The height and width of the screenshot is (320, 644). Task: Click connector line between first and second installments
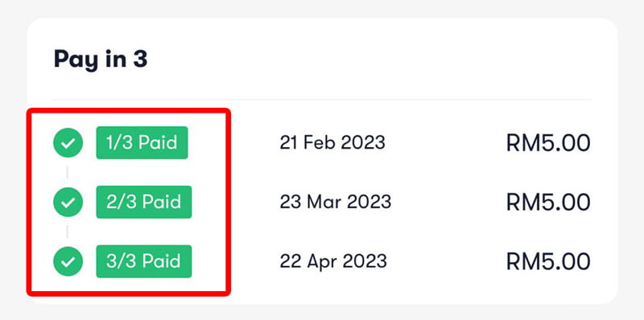point(68,172)
